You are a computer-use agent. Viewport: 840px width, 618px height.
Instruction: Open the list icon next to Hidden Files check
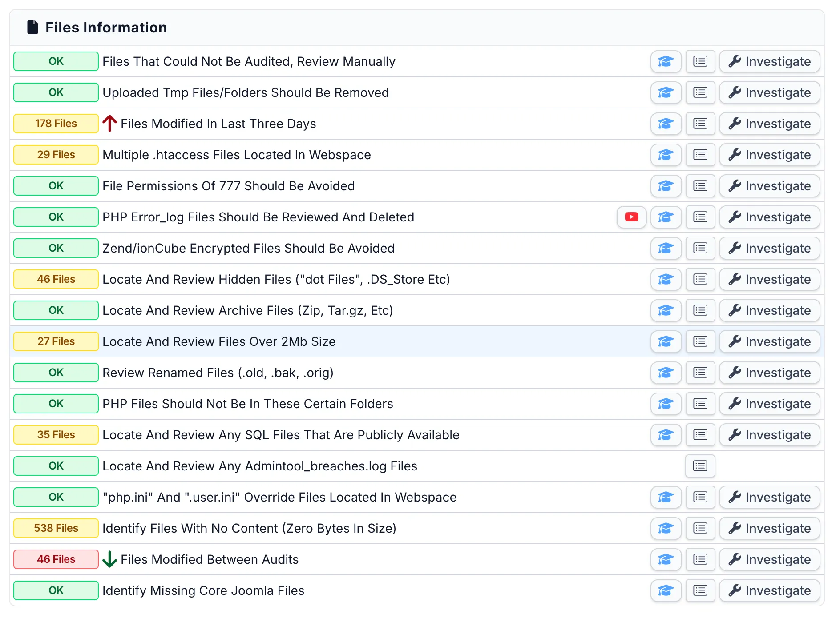(x=700, y=279)
